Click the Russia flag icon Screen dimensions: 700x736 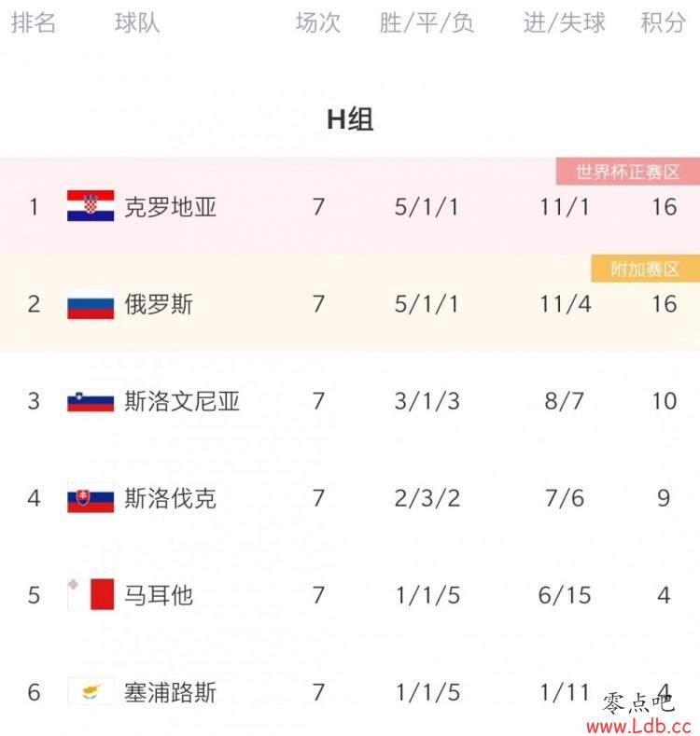tap(91, 304)
